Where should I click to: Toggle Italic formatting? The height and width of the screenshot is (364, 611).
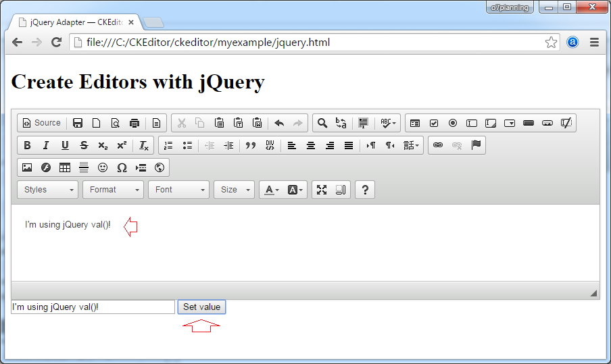(46, 145)
